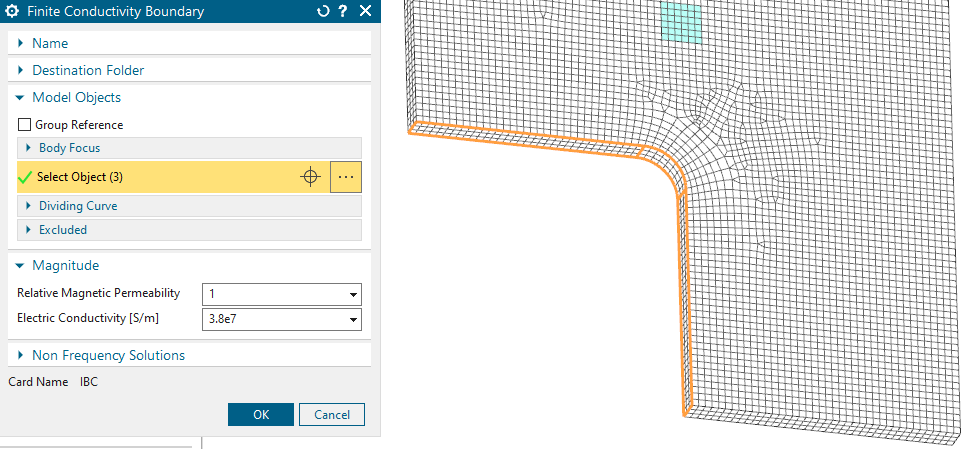Screen dimensions: 963x449
Task: Close the Finite Conductivity Boundary dialog
Action: [365, 12]
